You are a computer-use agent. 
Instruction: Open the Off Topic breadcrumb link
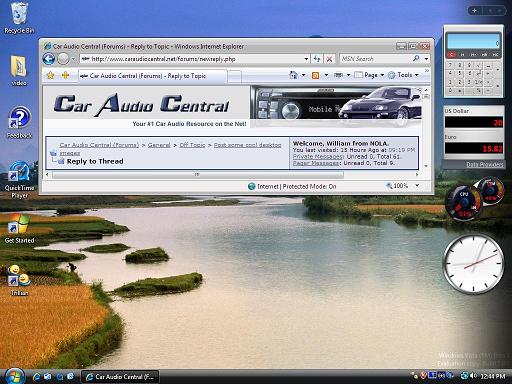(192, 145)
